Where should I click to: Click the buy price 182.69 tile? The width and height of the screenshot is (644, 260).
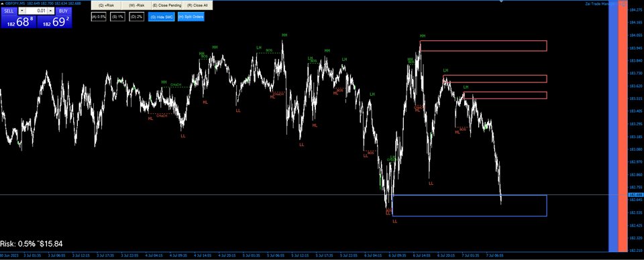click(x=54, y=21)
